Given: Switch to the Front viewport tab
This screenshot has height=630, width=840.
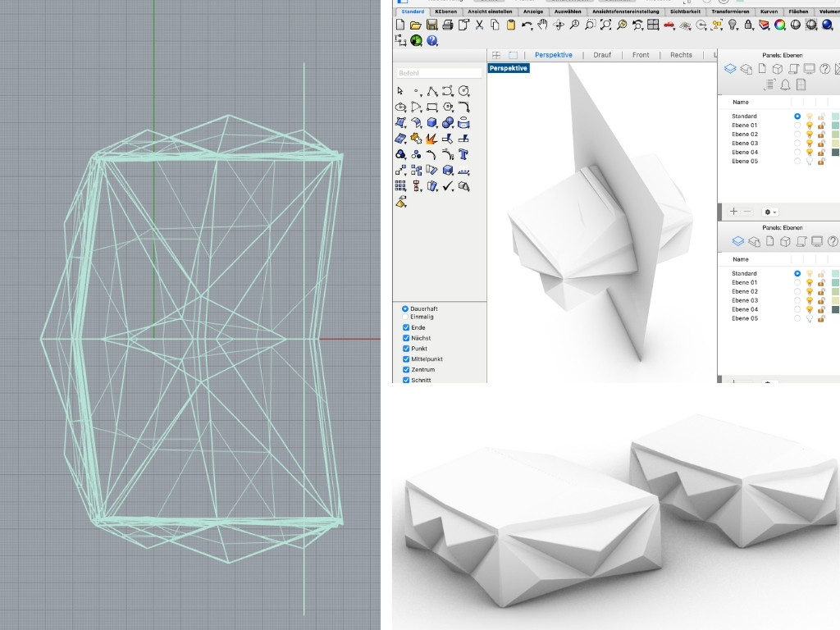Looking at the screenshot, I should pyautogui.click(x=641, y=55).
